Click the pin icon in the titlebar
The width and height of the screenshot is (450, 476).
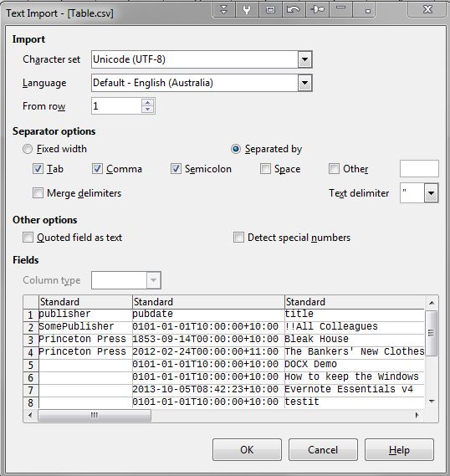317,10
